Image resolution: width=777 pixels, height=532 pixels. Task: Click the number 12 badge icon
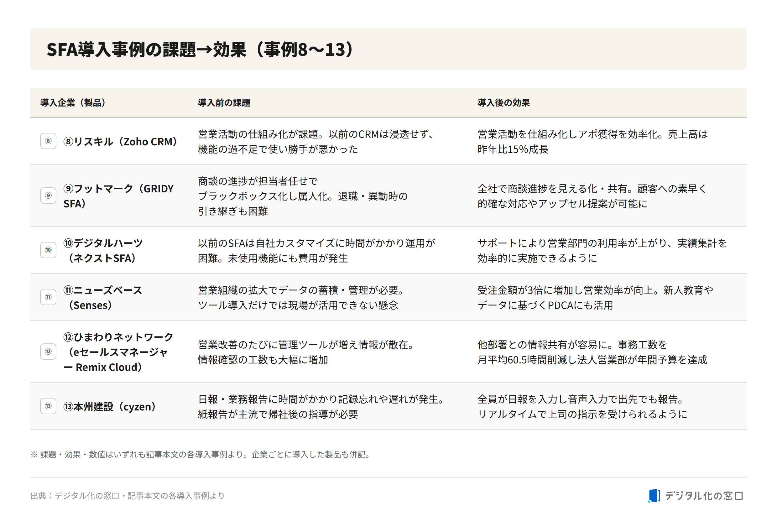coord(48,352)
